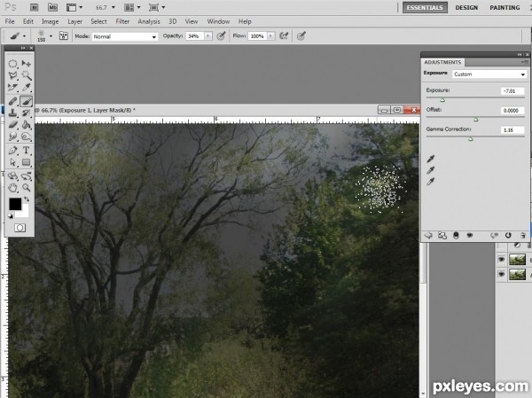Open the View Extras dropdown

[x=74, y=7]
